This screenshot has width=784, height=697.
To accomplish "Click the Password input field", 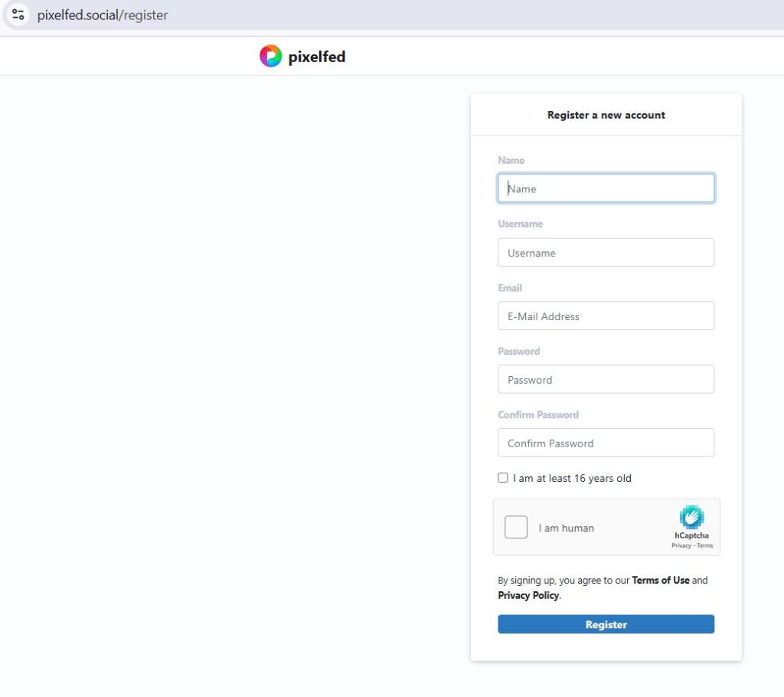I will 606,380.
